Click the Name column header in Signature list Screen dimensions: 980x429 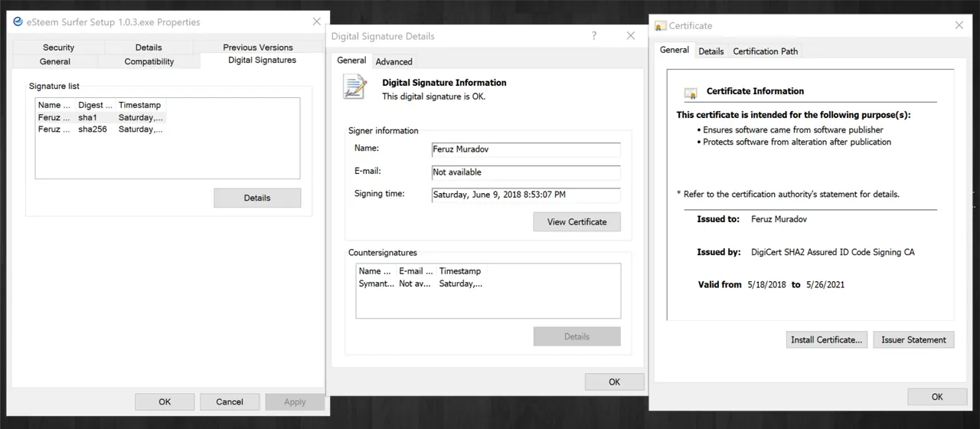click(x=55, y=105)
